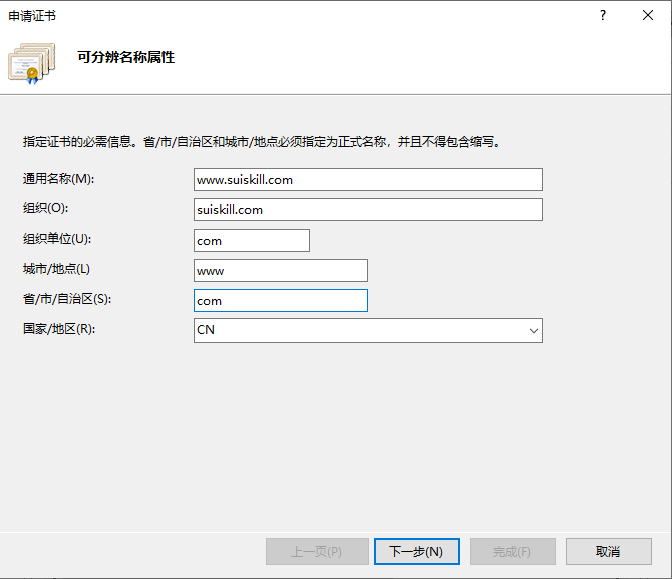Select the 组织单位(U) input box

click(x=252, y=241)
